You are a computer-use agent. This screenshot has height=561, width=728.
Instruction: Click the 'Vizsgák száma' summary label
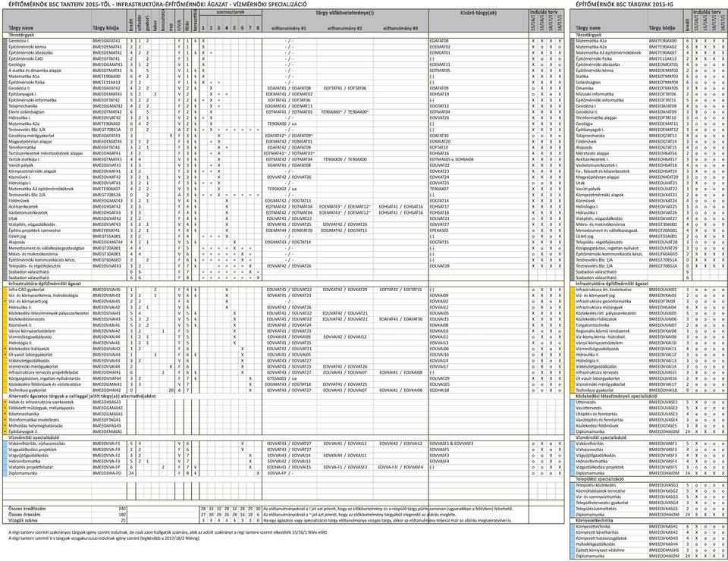(23, 521)
